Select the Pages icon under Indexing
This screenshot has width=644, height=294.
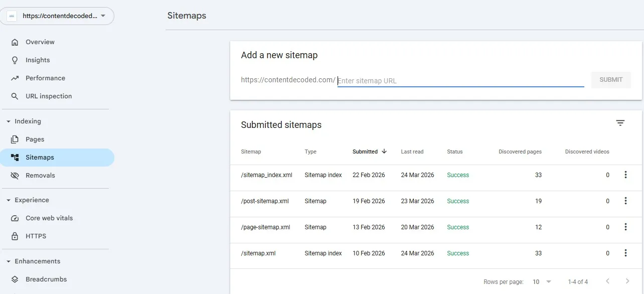[x=16, y=139]
